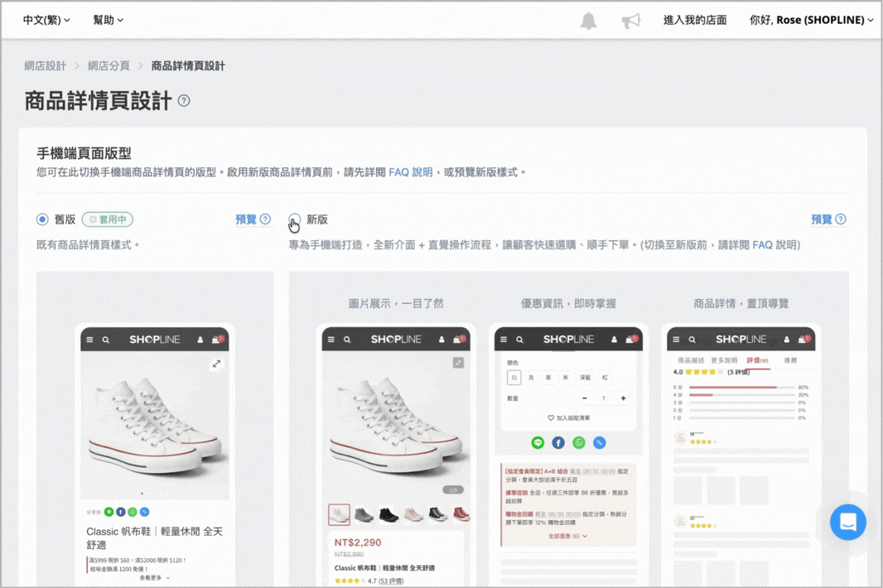Click 預覽 link for 新版
The width and height of the screenshot is (883, 588).
821,219
